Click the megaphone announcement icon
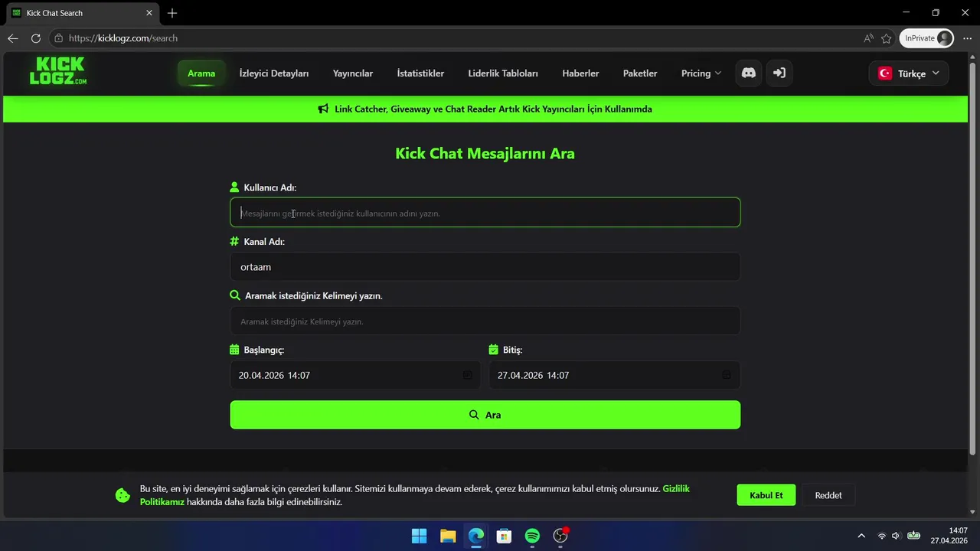The image size is (980, 551). click(x=323, y=109)
